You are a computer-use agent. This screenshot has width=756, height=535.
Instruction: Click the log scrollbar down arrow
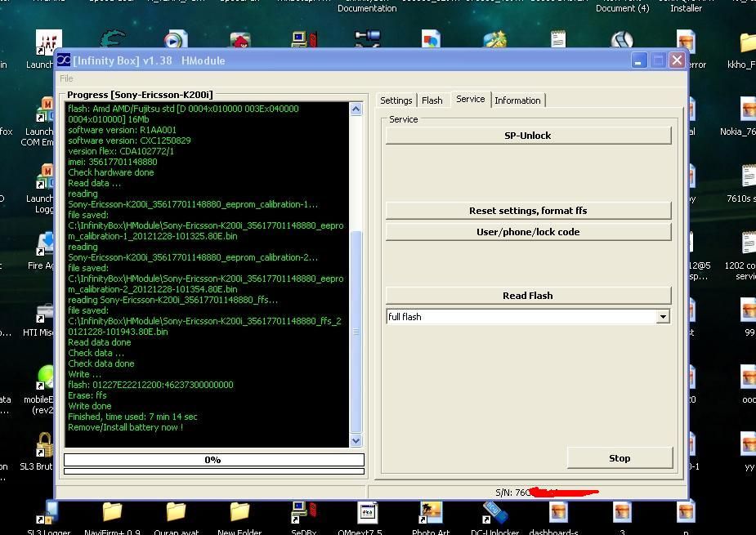point(356,440)
